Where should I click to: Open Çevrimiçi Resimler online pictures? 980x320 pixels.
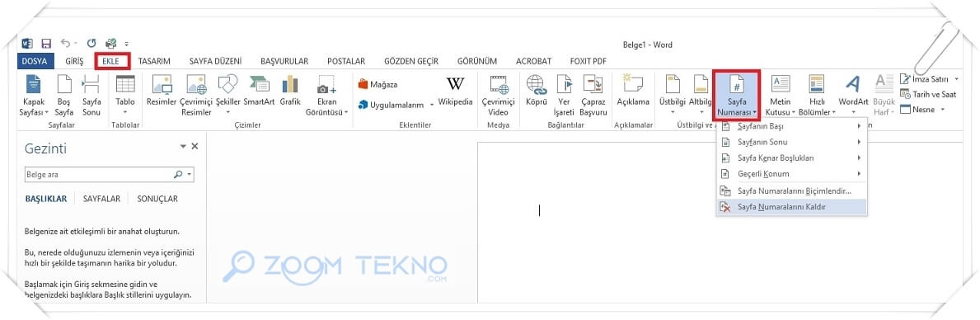(196, 96)
